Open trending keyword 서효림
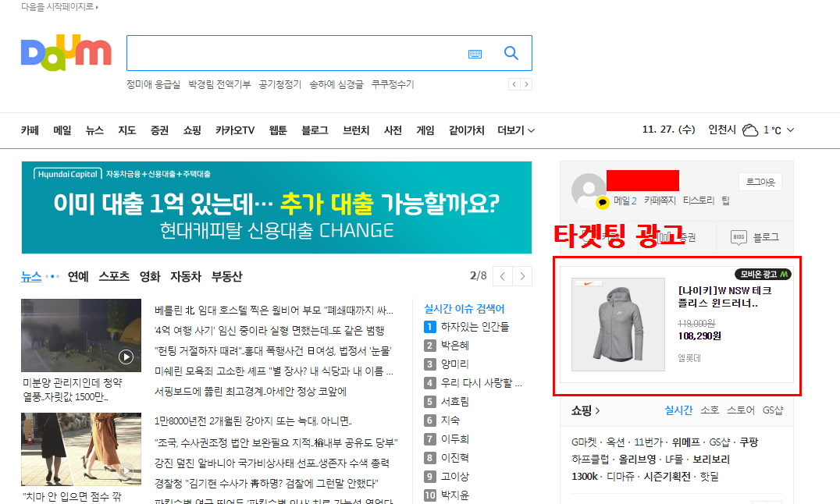 (x=455, y=402)
